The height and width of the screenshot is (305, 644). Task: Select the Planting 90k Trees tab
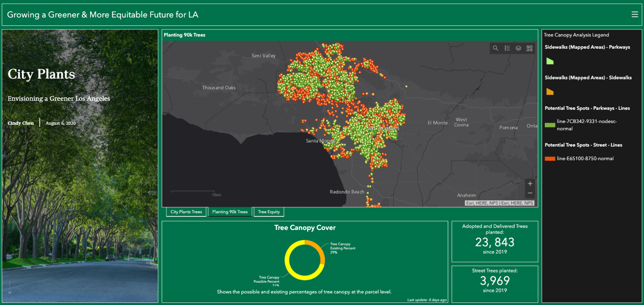[230, 212]
